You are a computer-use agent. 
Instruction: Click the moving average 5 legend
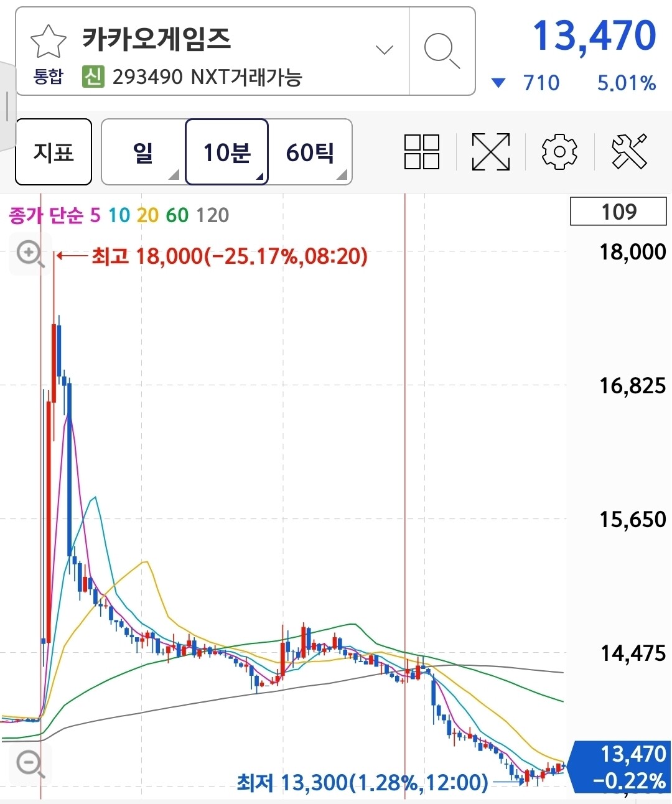pyautogui.click(x=95, y=215)
